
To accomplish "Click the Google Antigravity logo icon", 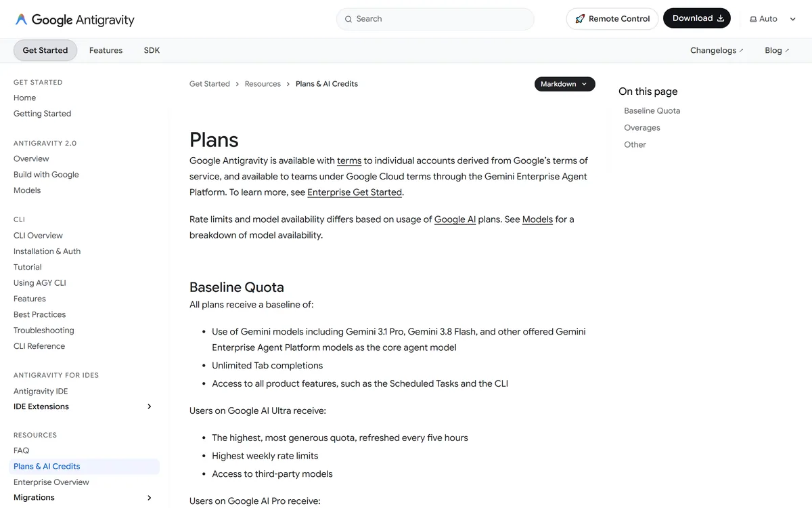I will click(x=22, y=19).
